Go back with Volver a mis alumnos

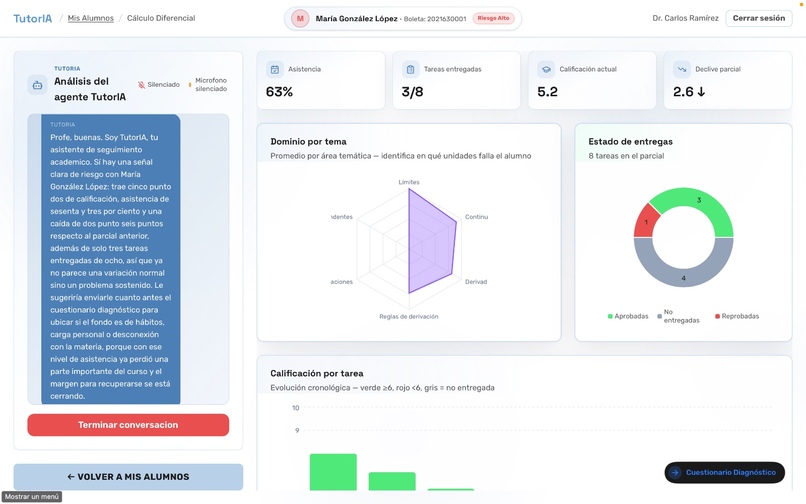128,477
